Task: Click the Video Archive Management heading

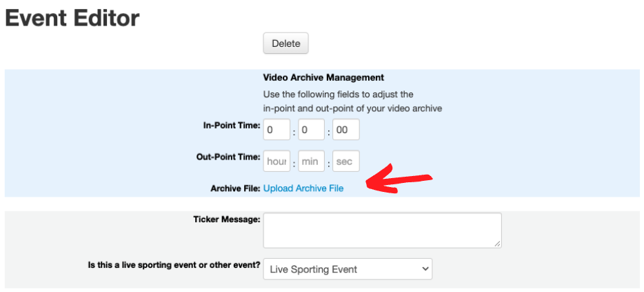Action: click(x=323, y=77)
